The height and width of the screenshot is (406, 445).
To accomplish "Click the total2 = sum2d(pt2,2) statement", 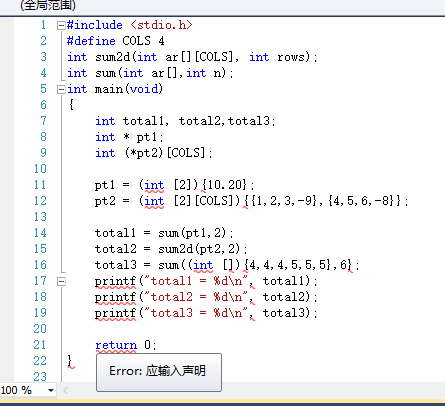I will point(171,249).
